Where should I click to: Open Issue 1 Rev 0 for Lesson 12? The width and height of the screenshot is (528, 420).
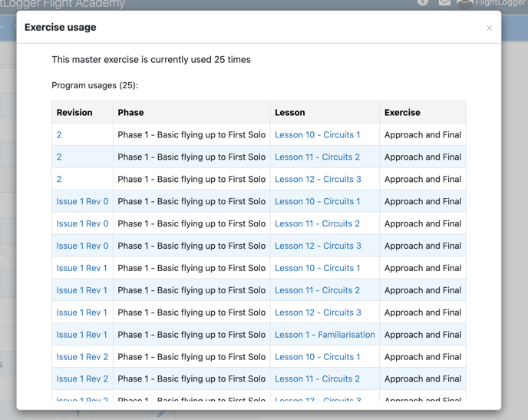click(x=82, y=246)
